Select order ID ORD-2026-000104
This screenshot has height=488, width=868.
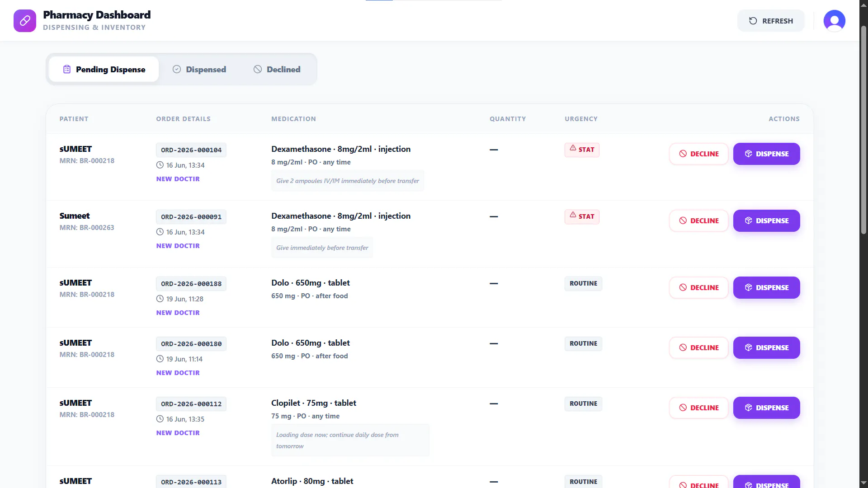coord(191,150)
